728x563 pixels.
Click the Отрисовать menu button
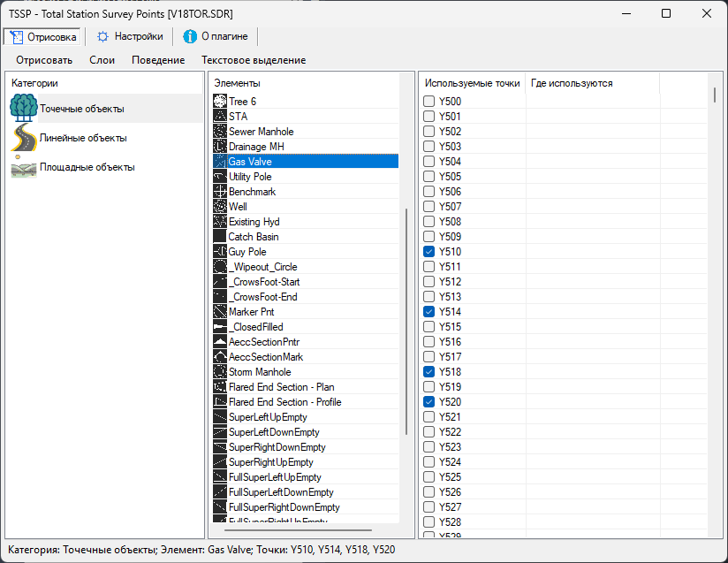tap(44, 60)
